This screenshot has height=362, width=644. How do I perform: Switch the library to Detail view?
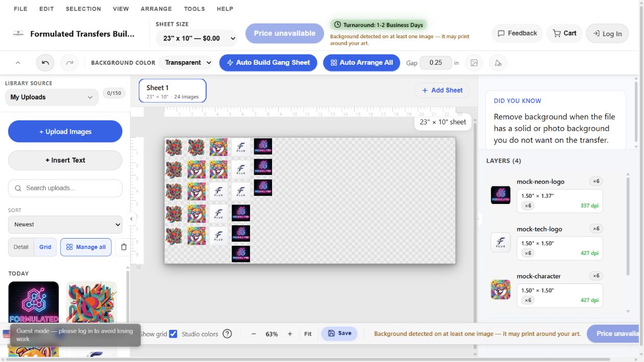point(21,247)
